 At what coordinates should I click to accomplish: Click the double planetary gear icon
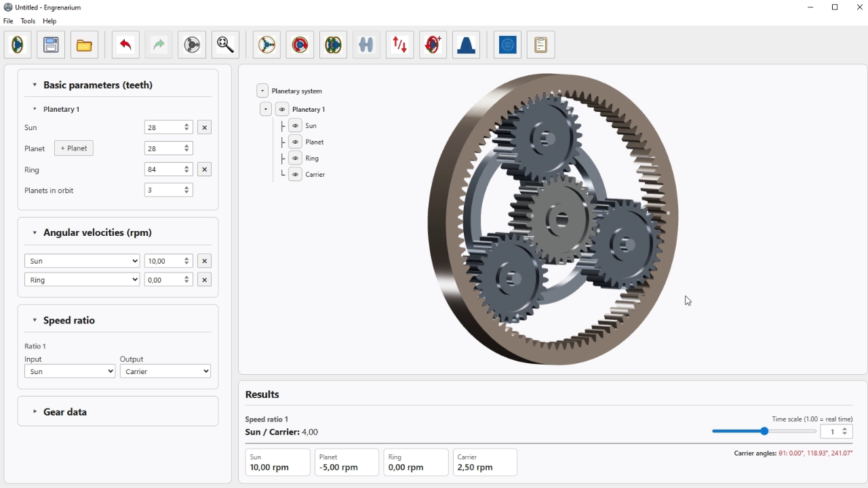333,45
